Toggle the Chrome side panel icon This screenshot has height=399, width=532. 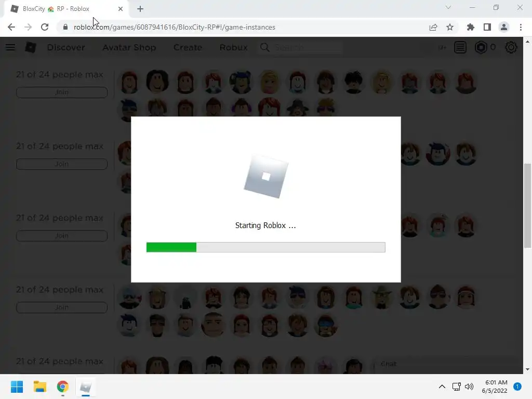487,27
